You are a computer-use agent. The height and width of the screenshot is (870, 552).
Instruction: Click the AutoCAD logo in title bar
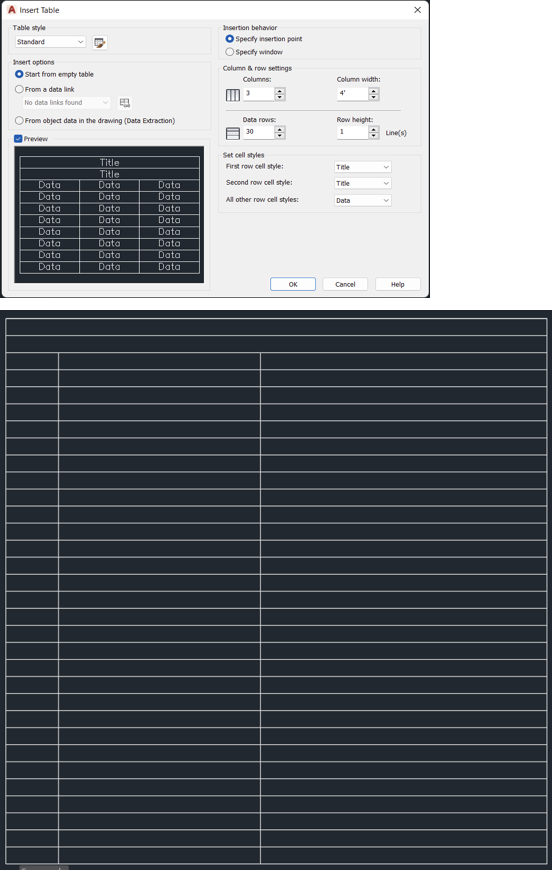[x=12, y=10]
